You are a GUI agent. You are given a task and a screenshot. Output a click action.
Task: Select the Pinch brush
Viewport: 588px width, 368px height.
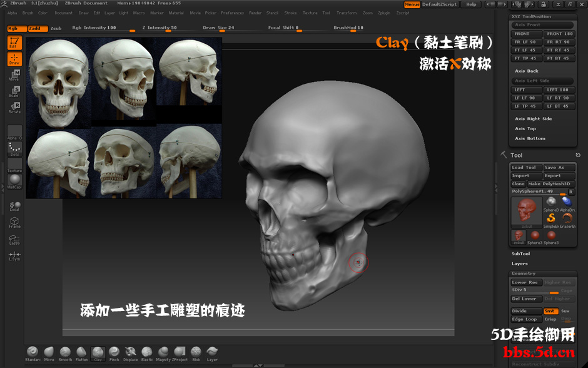(114, 354)
